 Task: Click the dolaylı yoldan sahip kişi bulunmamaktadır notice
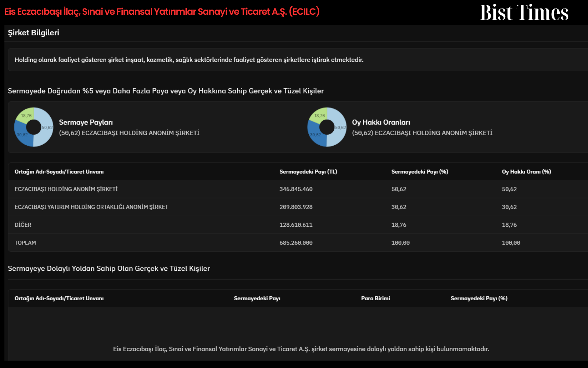[301, 349]
